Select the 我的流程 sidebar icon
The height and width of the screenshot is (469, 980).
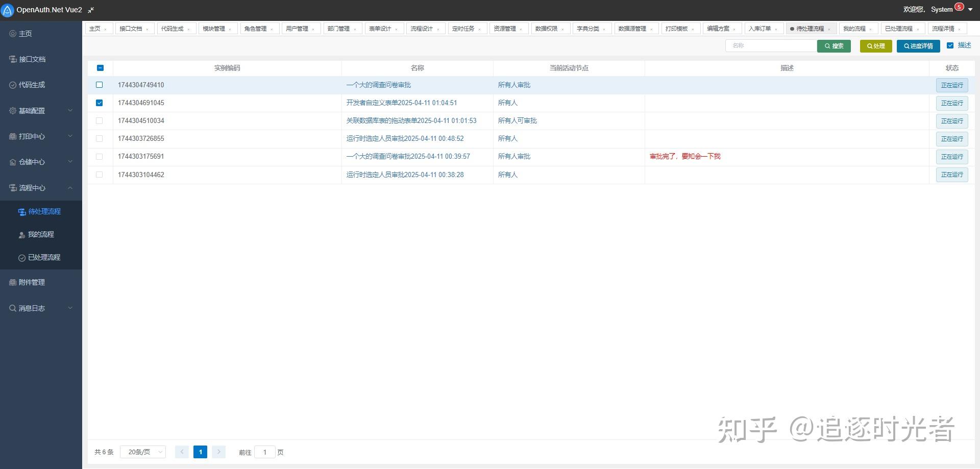coord(21,234)
